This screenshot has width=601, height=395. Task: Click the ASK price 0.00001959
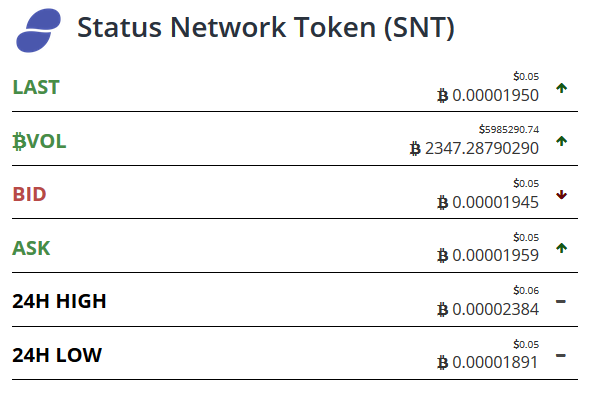[x=496, y=255]
